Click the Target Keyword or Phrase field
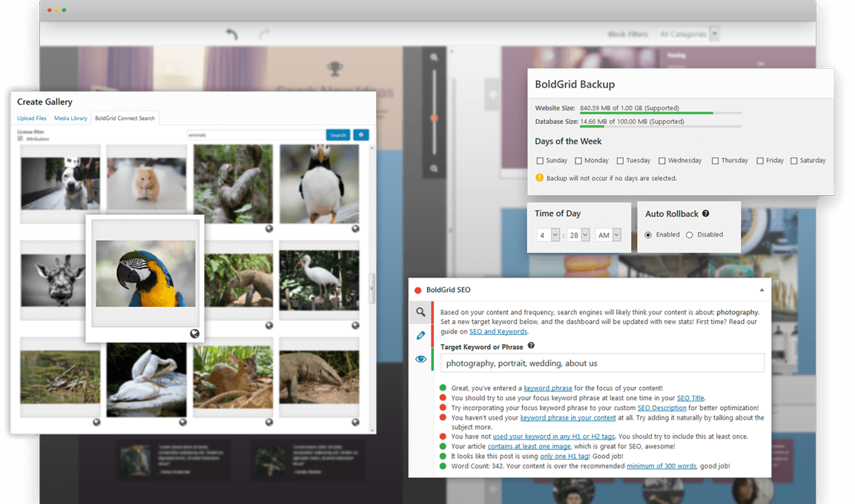Screen dimensions: 855x504 [x=603, y=363]
